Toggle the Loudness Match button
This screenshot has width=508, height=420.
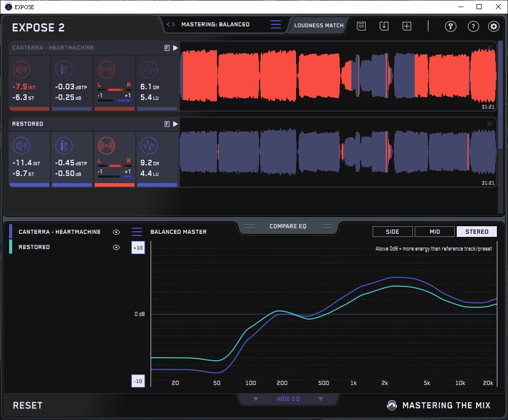tap(319, 25)
